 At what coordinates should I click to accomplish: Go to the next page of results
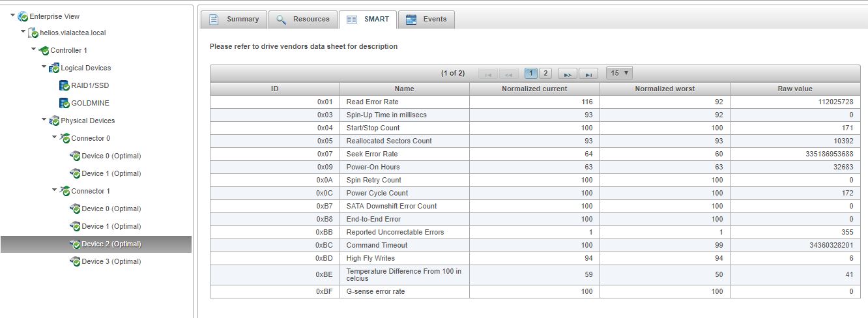(568, 74)
